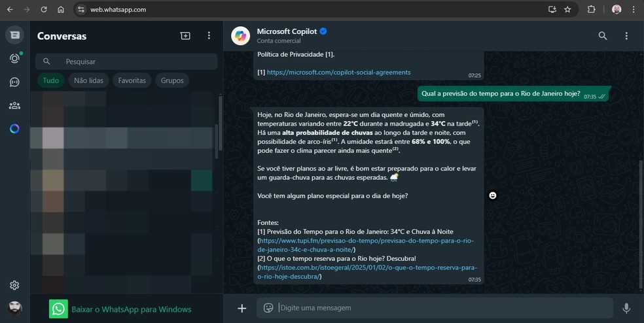The image size is (644, 323).
Task: Click the 'Conversas' heading
Action: tap(62, 36)
